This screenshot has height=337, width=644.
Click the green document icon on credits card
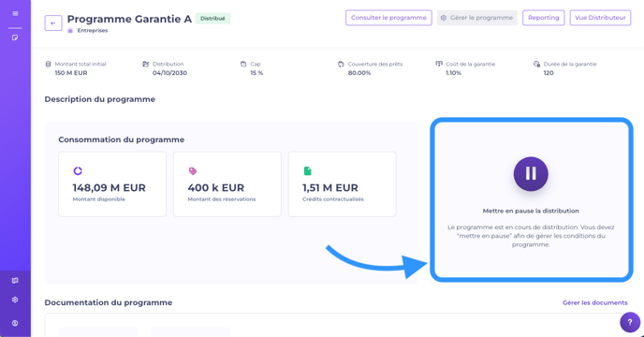coord(307,171)
